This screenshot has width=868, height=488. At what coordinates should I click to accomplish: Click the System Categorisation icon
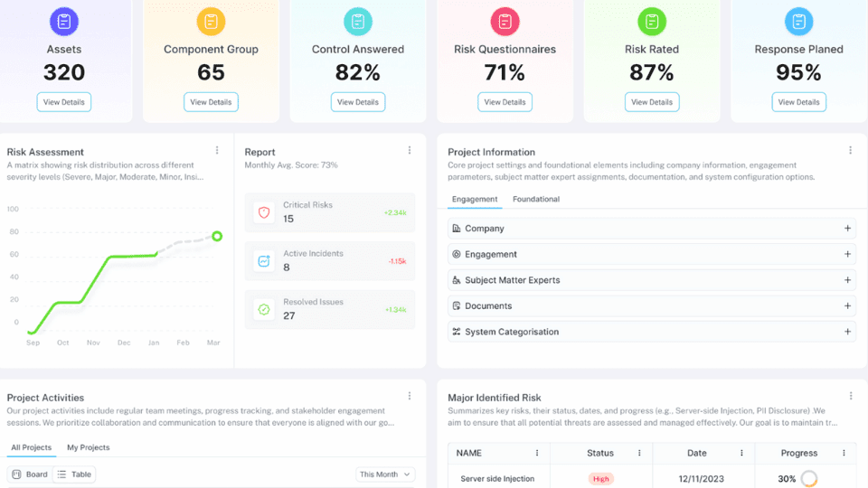pos(456,332)
